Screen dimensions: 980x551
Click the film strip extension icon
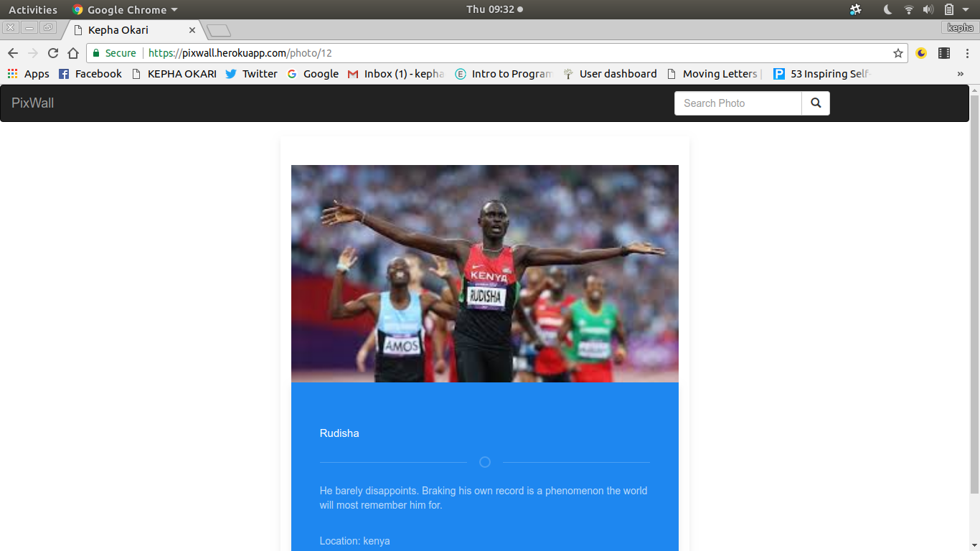[944, 53]
